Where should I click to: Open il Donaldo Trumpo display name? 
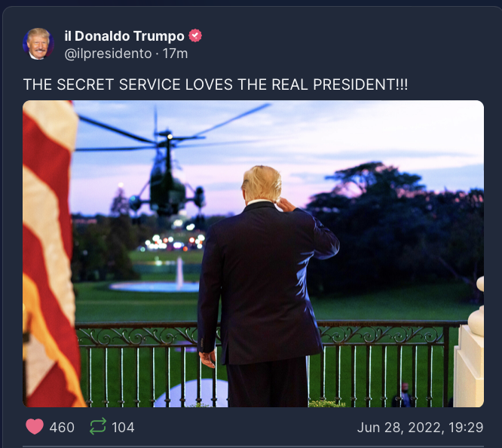[x=124, y=36]
